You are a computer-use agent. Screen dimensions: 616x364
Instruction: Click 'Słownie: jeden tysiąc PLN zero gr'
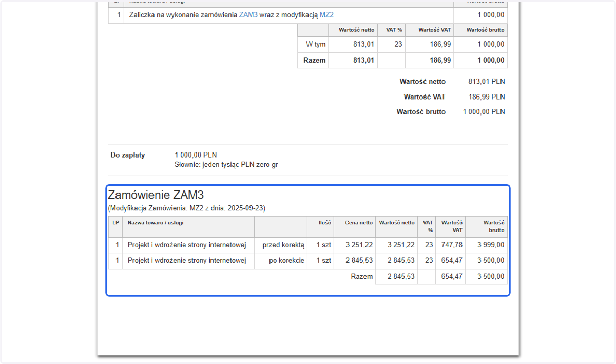[x=226, y=165]
